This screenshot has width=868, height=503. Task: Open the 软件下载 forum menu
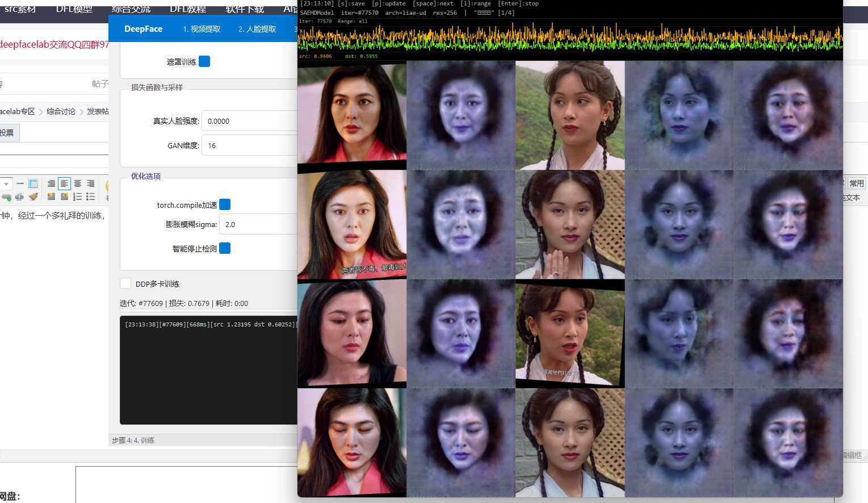245,9
